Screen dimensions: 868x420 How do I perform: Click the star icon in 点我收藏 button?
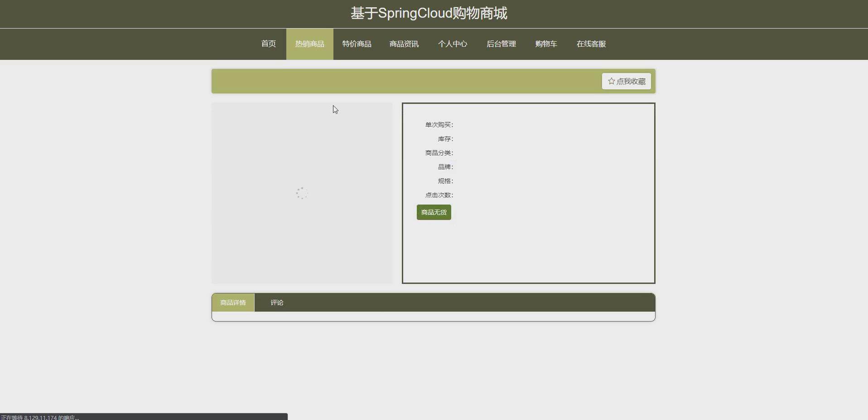[611, 81]
